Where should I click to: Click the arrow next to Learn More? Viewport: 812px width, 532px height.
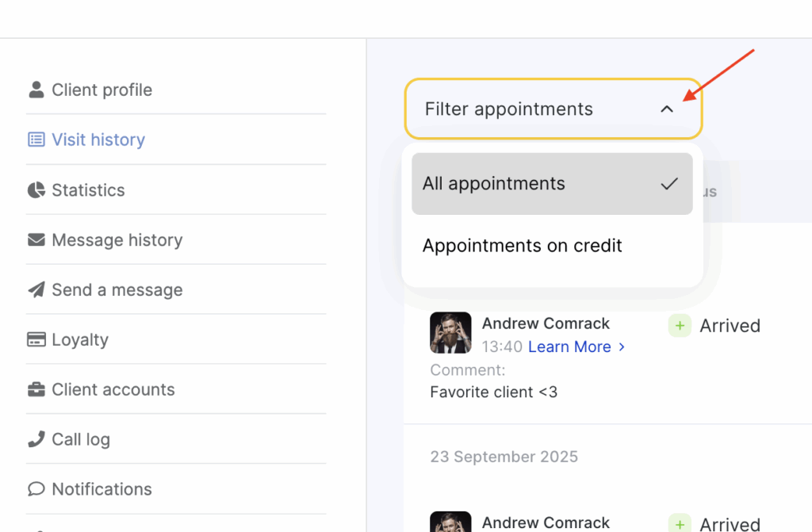[622, 347]
